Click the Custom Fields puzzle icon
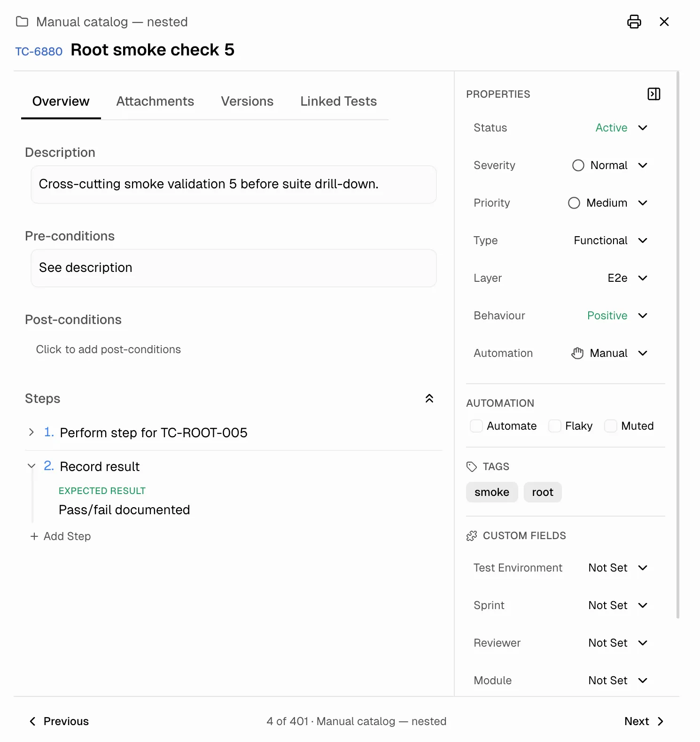 click(472, 536)
